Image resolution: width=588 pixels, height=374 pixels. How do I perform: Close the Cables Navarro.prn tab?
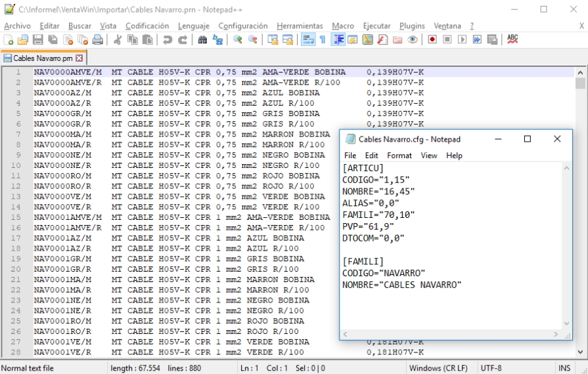point(79,58)
